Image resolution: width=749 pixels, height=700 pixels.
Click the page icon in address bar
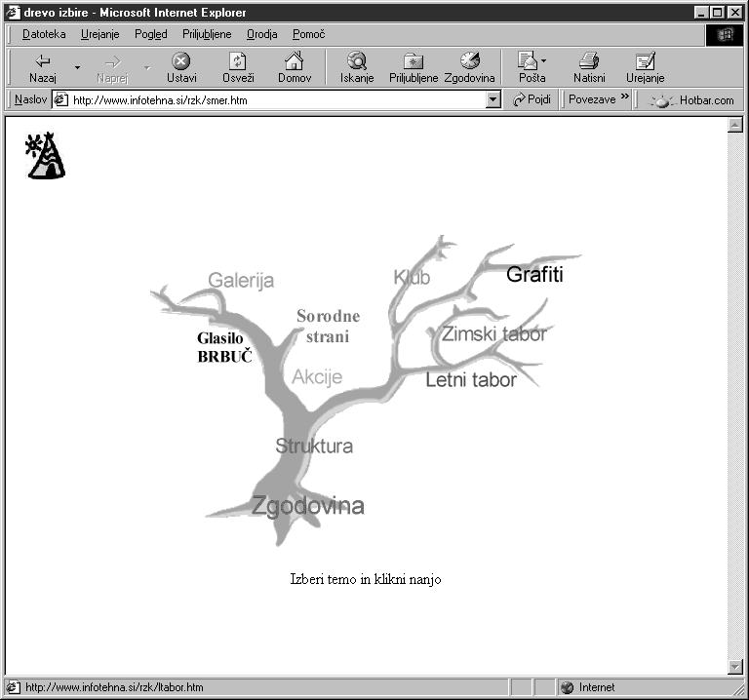coord(60,99)
